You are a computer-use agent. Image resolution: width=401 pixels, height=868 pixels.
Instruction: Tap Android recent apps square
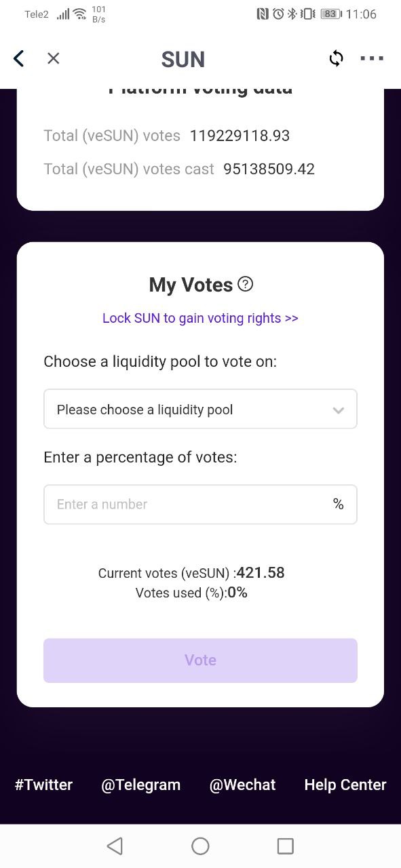point(286,846)
